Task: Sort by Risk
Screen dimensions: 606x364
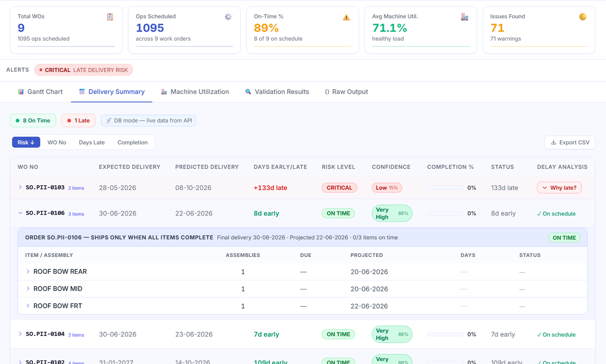Action: (26, 142)
